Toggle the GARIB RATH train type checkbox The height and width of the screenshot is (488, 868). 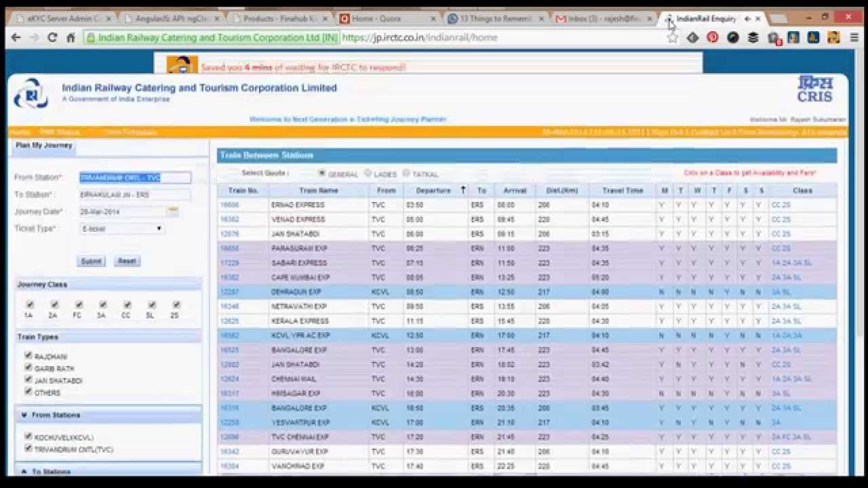point(28,367)
